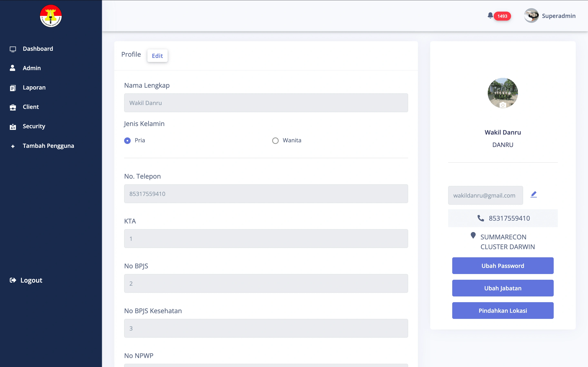Click the Ubah Password button

click(503, 265)
